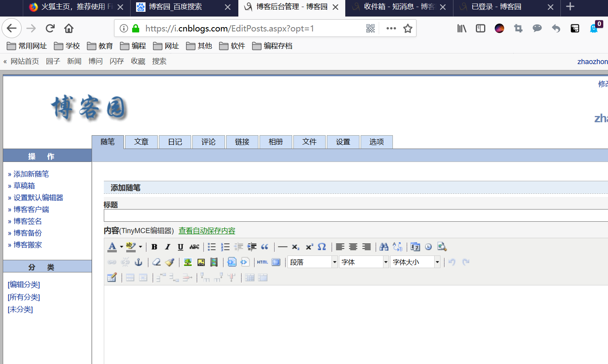The height and width of the screenshot is (364, 608).
Task: Align text right
Action: click(x=367, y=247)
